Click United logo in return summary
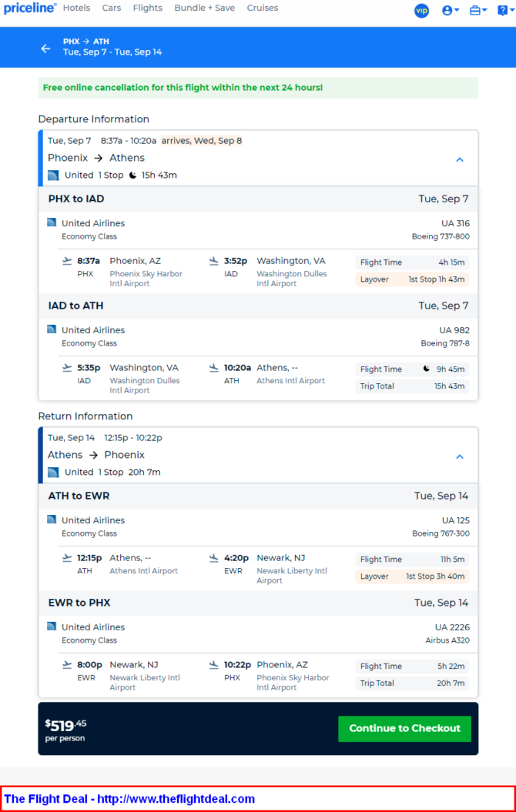The height and width of the screenshot is (812, 516). pyautogui.click(x=53, y=473)
